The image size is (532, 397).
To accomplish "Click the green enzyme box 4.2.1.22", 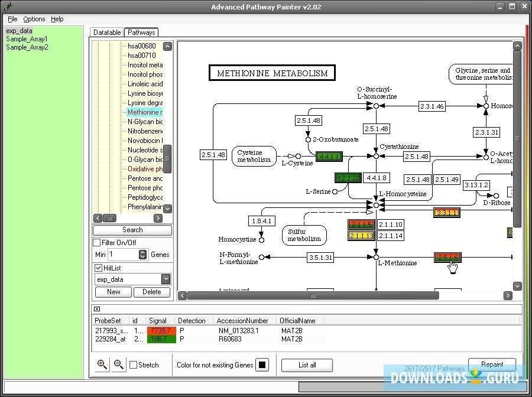I will (x=348, y=178).
